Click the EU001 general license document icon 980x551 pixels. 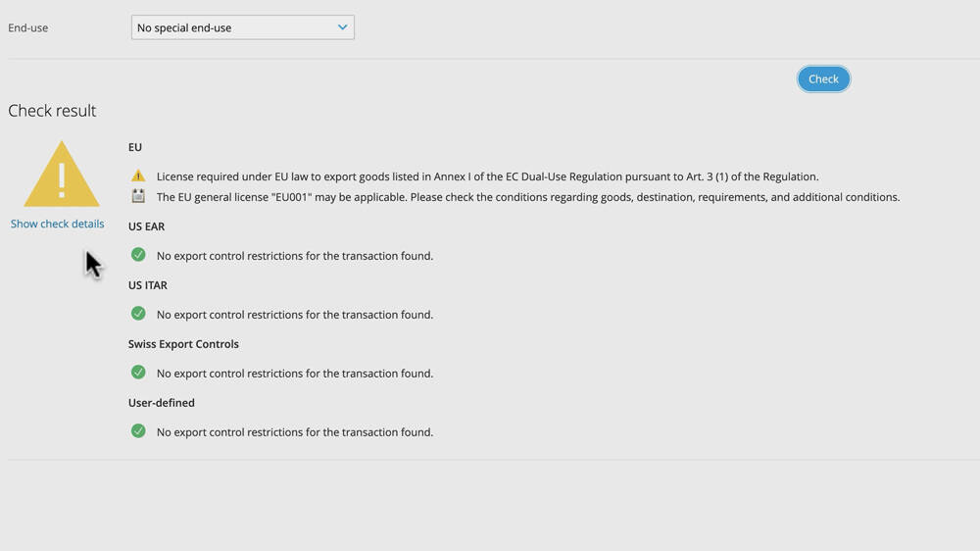pos(138,196)
